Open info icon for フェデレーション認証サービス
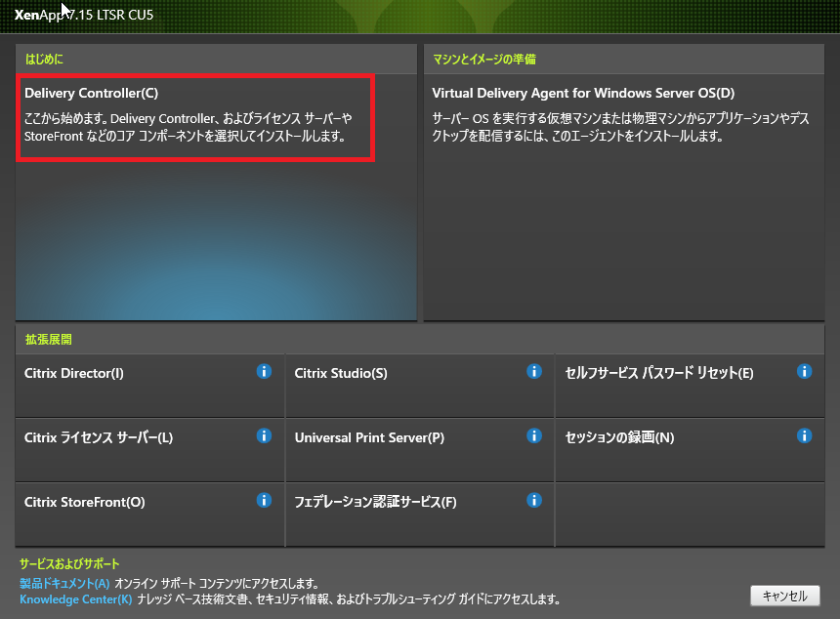This screenshot has width=840, height=619. pyautogui.click(x=534, y=500)
